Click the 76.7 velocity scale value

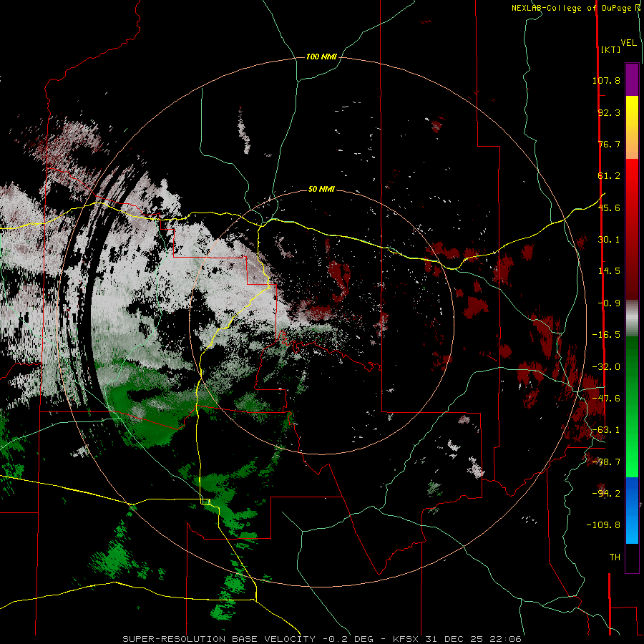click(609, 144)
